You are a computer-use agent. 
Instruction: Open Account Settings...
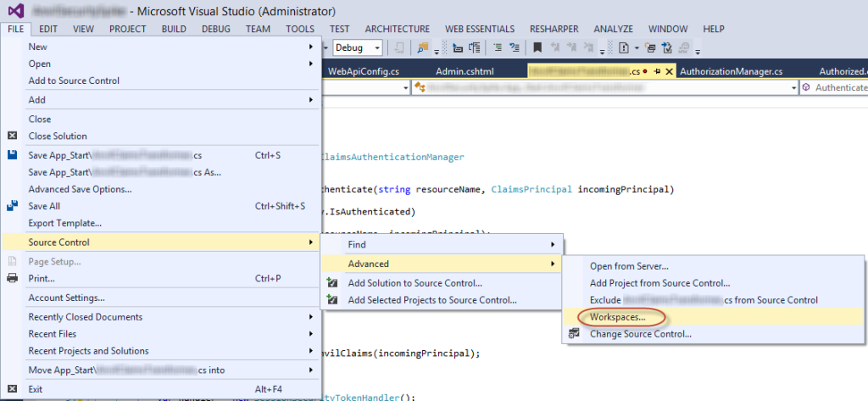point(67,298)
